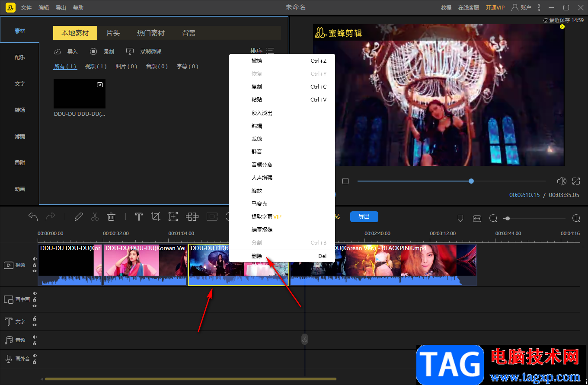Open the 文件 (File) menu
The height and width of the screenshot is (385, 588).
click(x=26, y=8)
